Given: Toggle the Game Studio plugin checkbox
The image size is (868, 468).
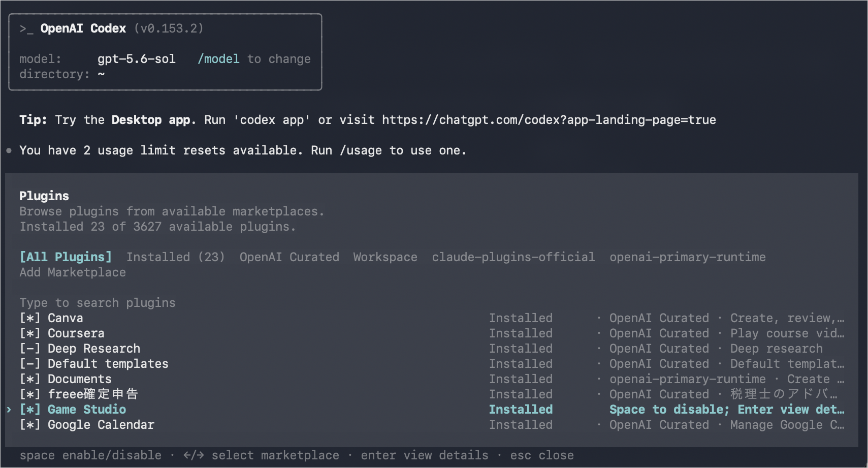Looking at the screenshot, I should [x=30, y=410].
